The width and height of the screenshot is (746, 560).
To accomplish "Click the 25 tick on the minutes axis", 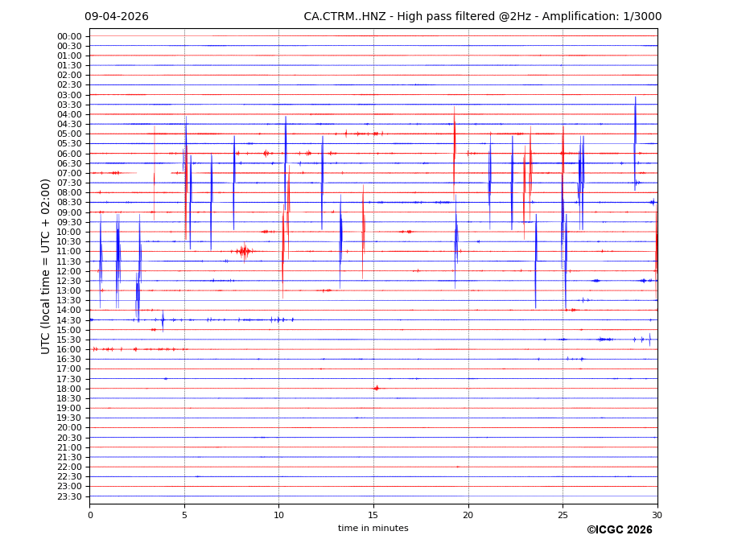I will pos(563,515).
